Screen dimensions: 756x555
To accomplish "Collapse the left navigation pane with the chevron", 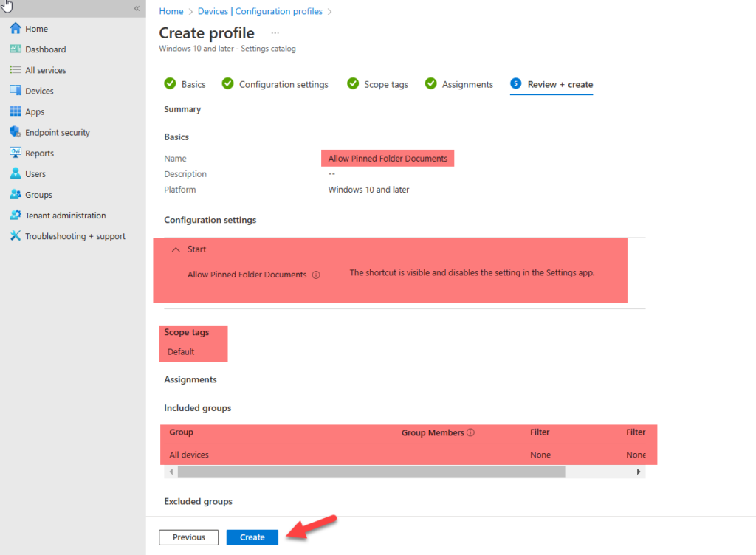I will 137,9.
